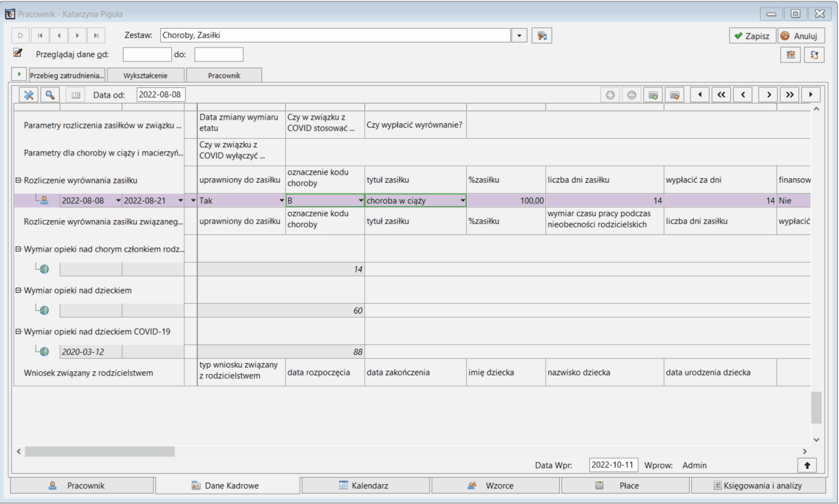Viewport: 839px width, 504px height.
Task: Click the calendar card icon before Data od
Action: tap(76, 95)
